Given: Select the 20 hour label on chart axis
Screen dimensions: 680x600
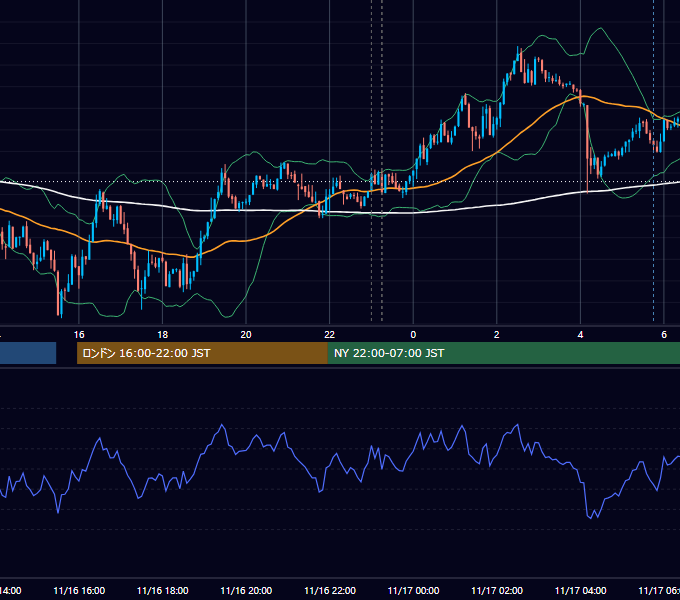Looking at the screenshot, I should (246, 335).
